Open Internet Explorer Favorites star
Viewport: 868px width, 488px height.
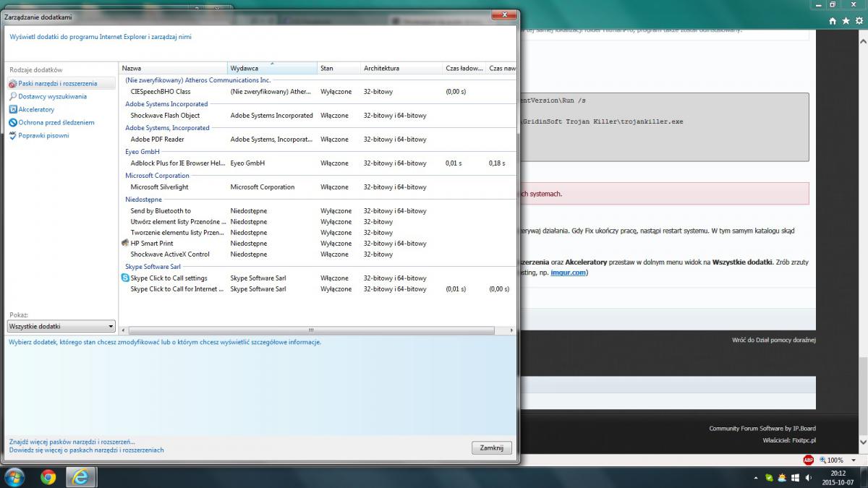coord(845,22)
